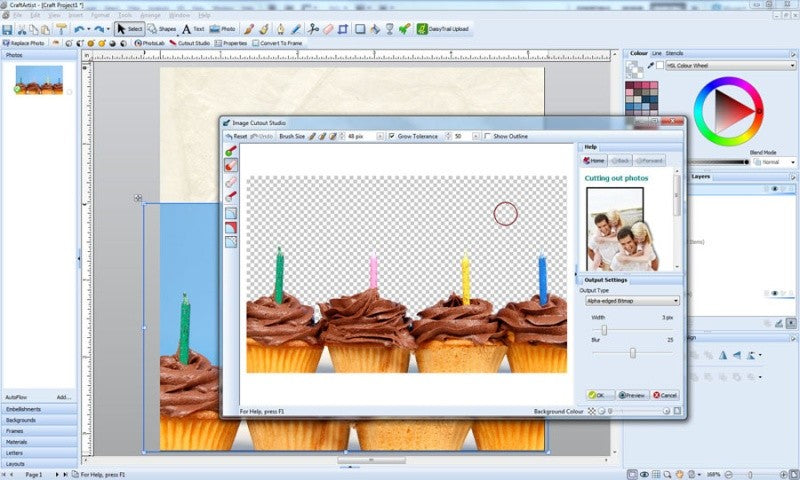Activate the Select pointer tool
The image size is (800, 480).
pos(129,29)
